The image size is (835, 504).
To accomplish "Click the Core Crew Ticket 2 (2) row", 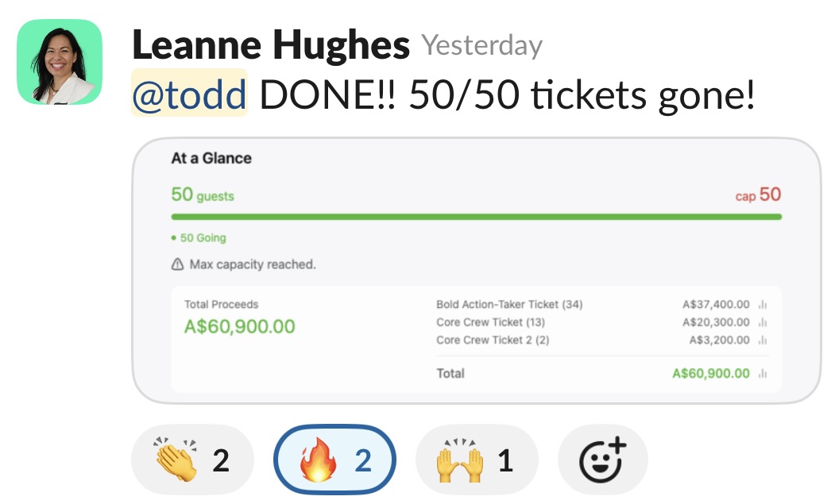I will [493, 340].
